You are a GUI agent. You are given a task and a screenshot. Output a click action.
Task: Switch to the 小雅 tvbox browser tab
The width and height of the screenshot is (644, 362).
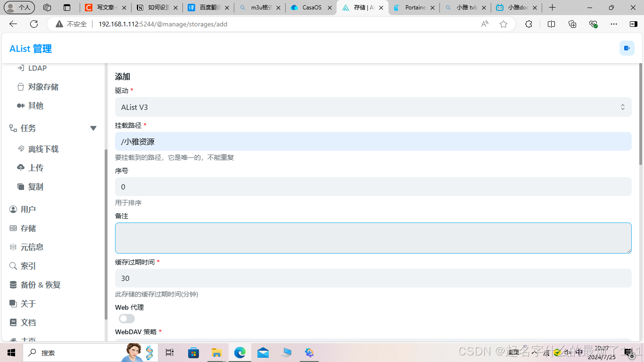point(465,8)
